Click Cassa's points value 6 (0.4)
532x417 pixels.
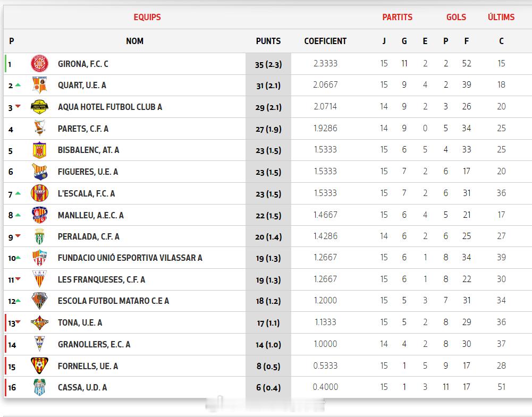268,387
